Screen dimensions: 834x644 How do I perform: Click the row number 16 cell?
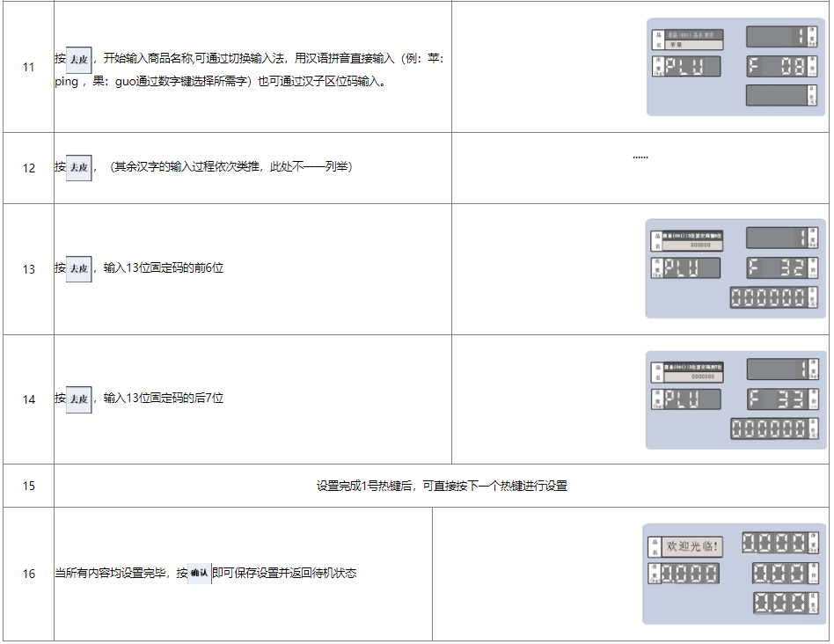coord(28,574)
